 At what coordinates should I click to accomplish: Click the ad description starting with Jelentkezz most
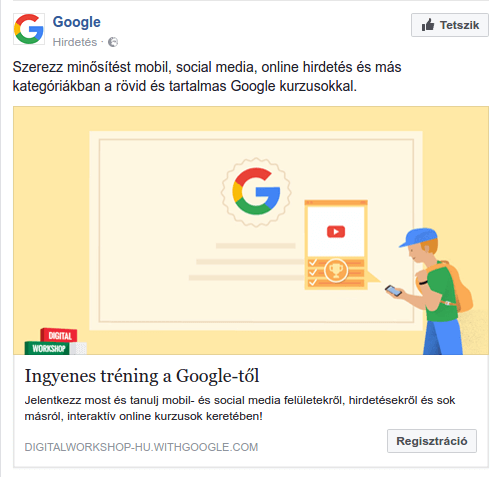pyautogui.click(x=240, y=408)
